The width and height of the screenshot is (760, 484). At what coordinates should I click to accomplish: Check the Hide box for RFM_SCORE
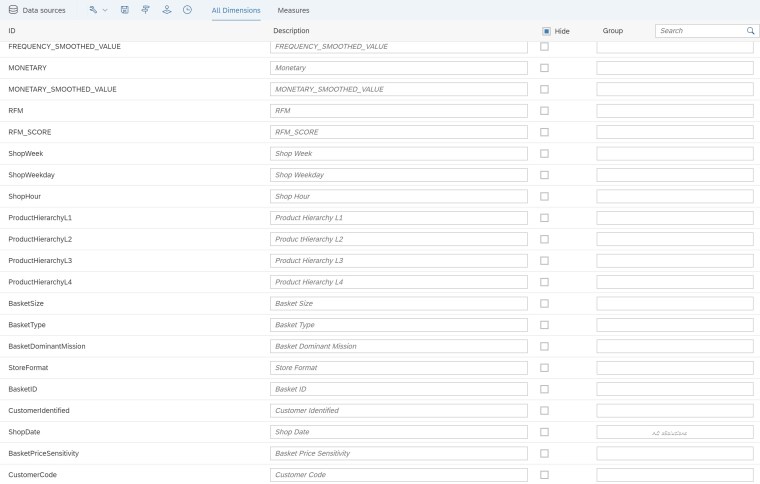[x=544, y=132]
